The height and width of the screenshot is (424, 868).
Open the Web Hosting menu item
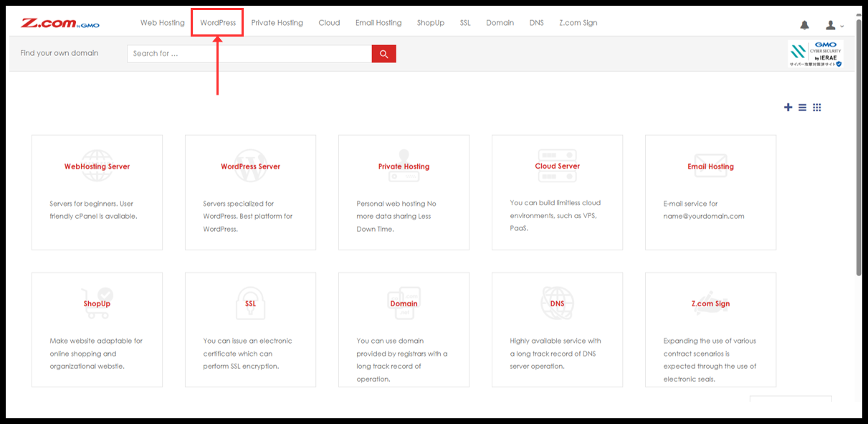tap(163, 23)
